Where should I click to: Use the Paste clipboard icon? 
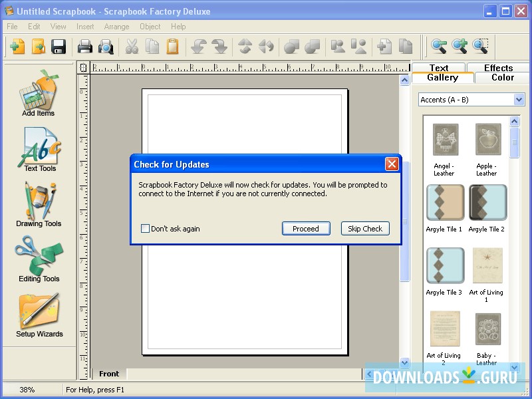[174, 47]
